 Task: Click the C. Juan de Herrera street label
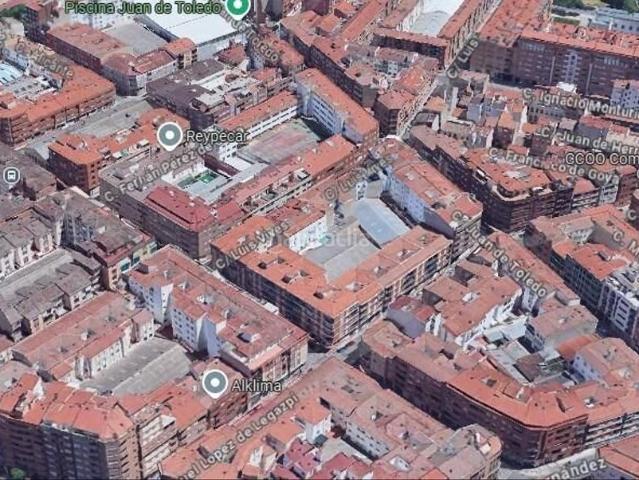pos(590,139)
